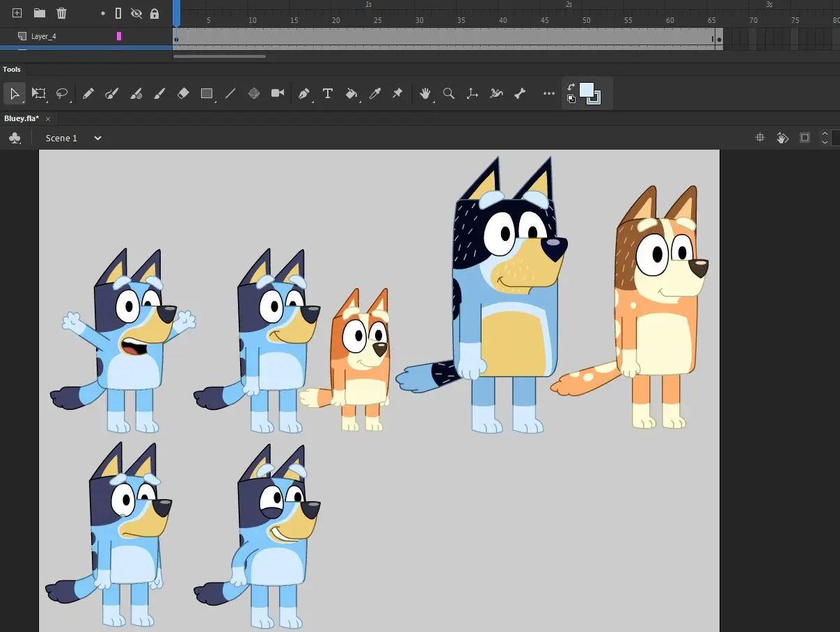
Task: Select the Text tool
Action: 328,93
